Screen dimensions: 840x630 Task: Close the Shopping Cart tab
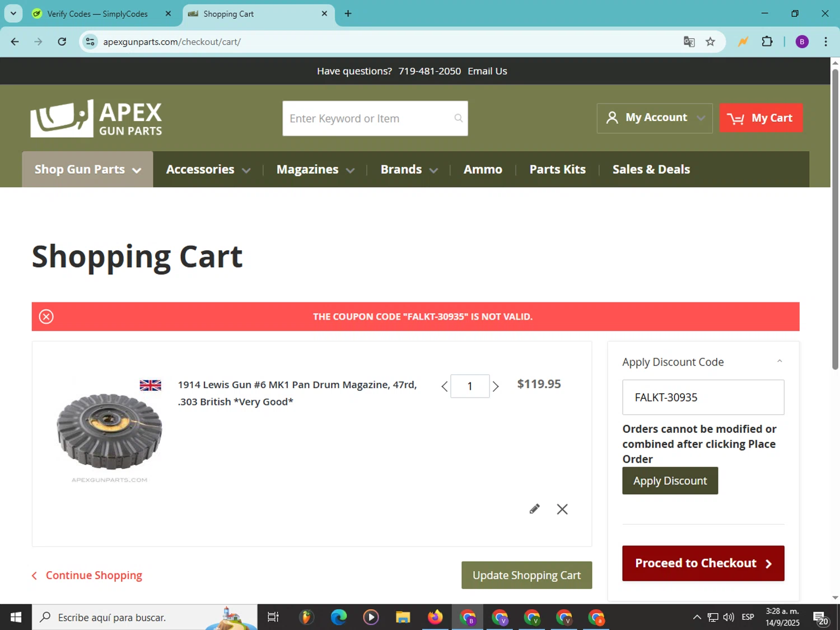[x=324, y=13]
